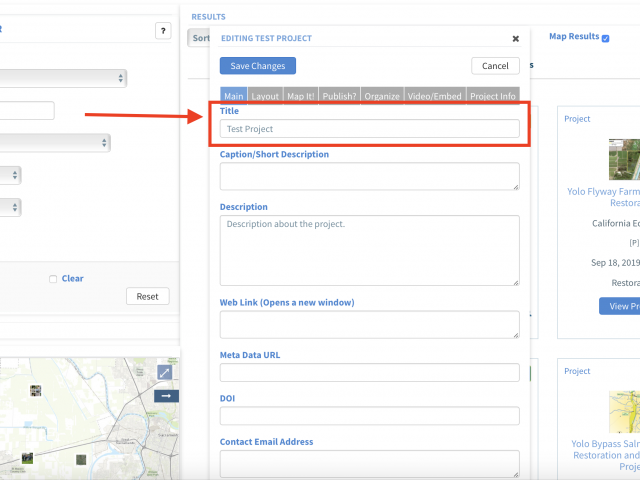Click the question mark help icon
The width and height of the screenshot is (640, 480).
(163, 31)
